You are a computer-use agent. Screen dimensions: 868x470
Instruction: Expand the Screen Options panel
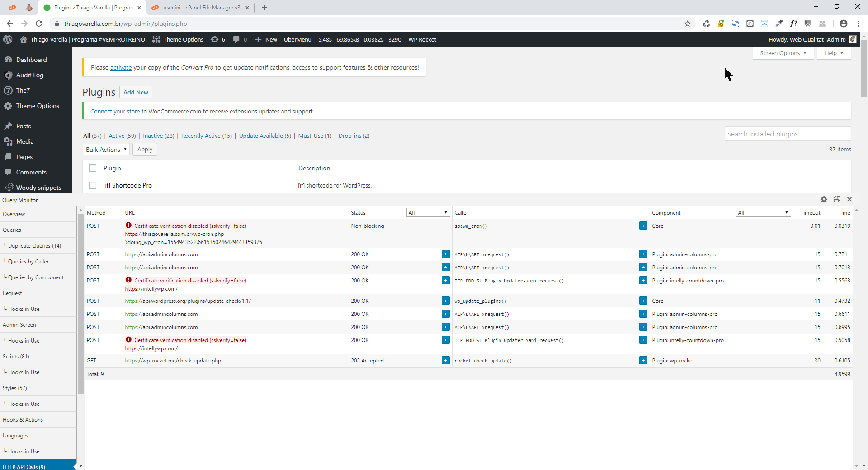pyautogui.click(x=783, y=53)
